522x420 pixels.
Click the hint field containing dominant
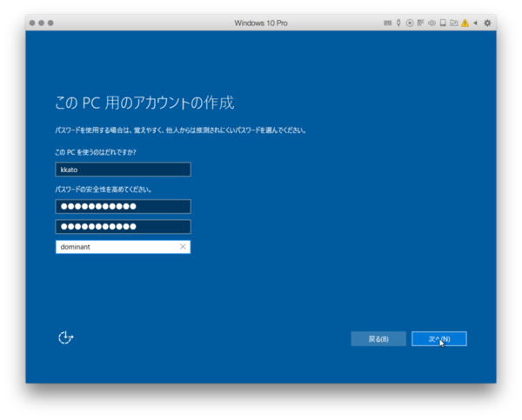click(x=123, y=247)
